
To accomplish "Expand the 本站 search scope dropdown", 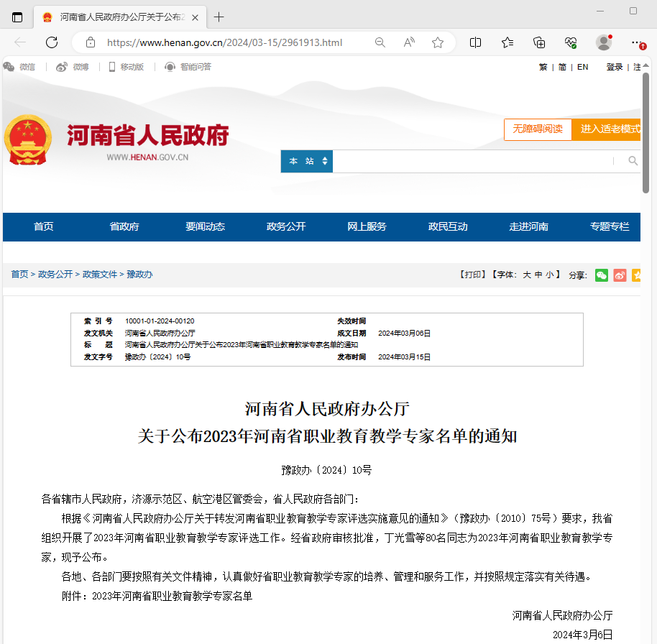I will point(307,162).
